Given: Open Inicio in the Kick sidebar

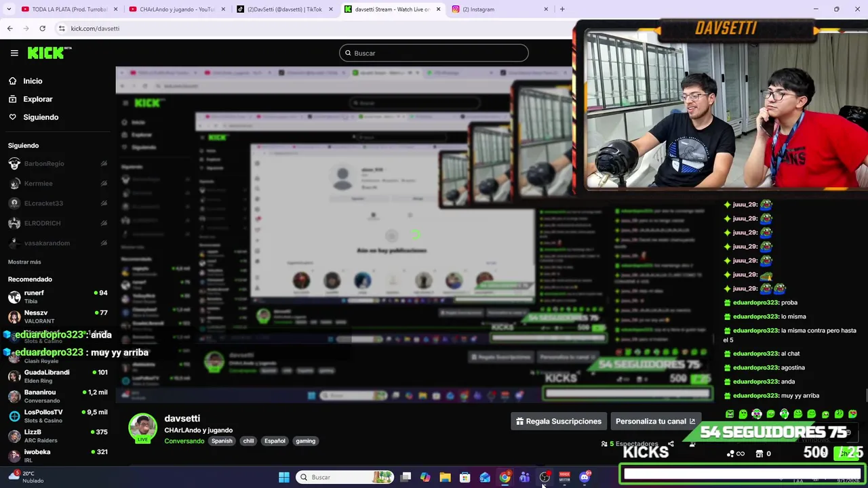Looking at the screenshot, I should (x=33, y=81).
